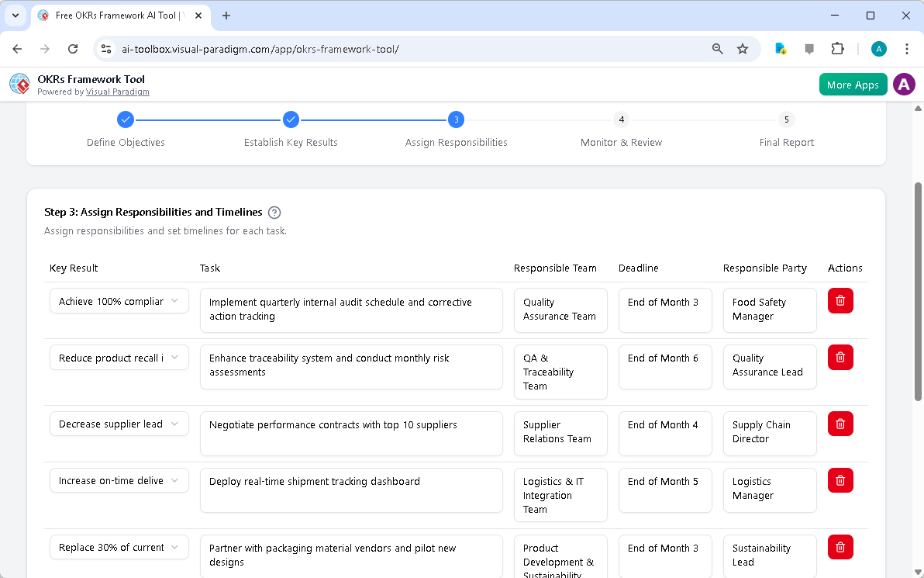Go to completed Establish Key Results step

[291, 119]
